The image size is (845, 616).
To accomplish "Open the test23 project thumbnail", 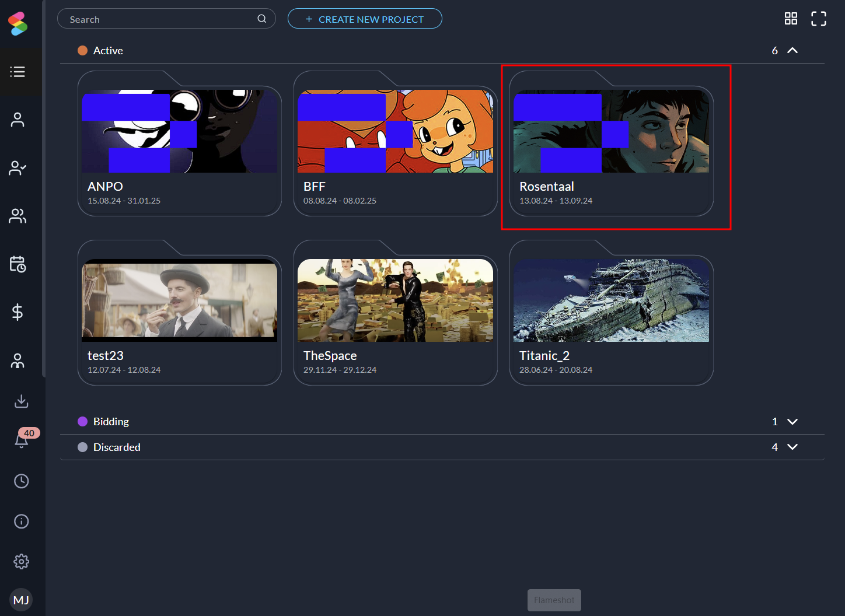I will (x=180, y=300).
